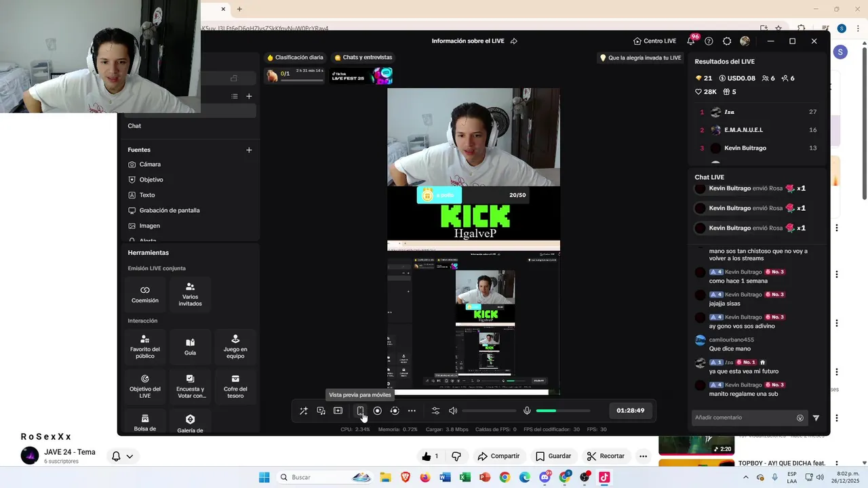Open the profile avatar menu
Image resolution: width=868 pixels, height=488 pixels.
click(x=745, y=41)
